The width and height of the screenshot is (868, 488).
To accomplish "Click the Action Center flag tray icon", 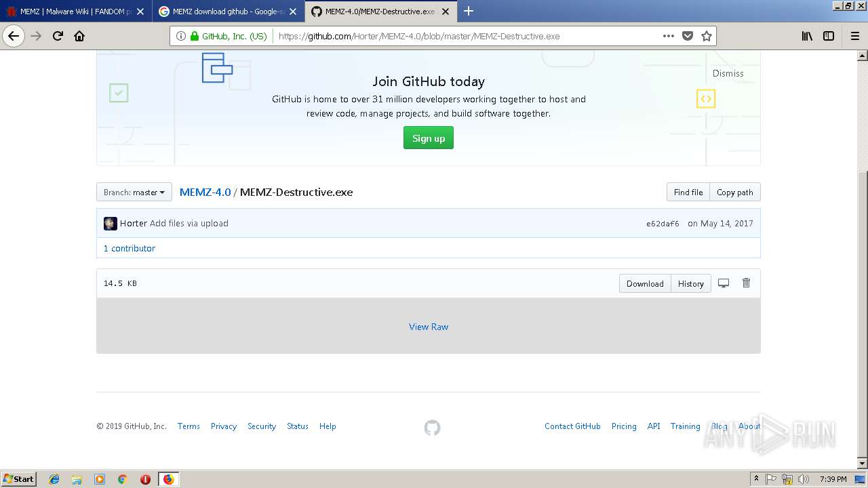I will click(771, 479).
